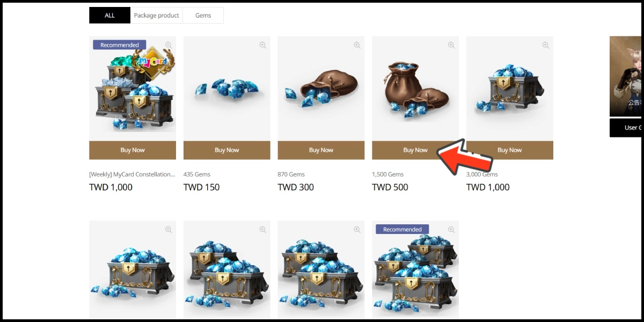Buy the 1,500 Gems pack
Viewport: 644px width, 322px height.
tap(415, 150)
